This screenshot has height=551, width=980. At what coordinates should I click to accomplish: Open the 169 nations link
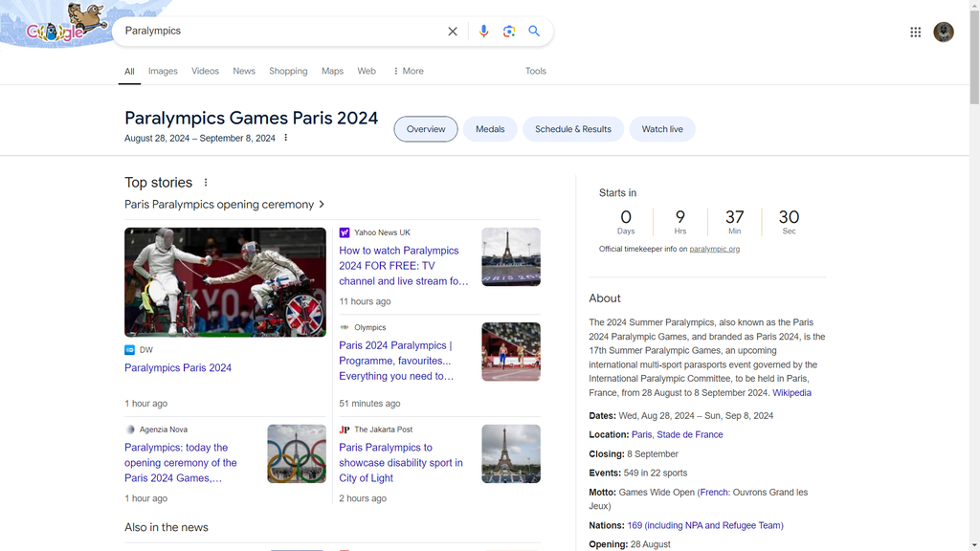click(x=705, y=525)
